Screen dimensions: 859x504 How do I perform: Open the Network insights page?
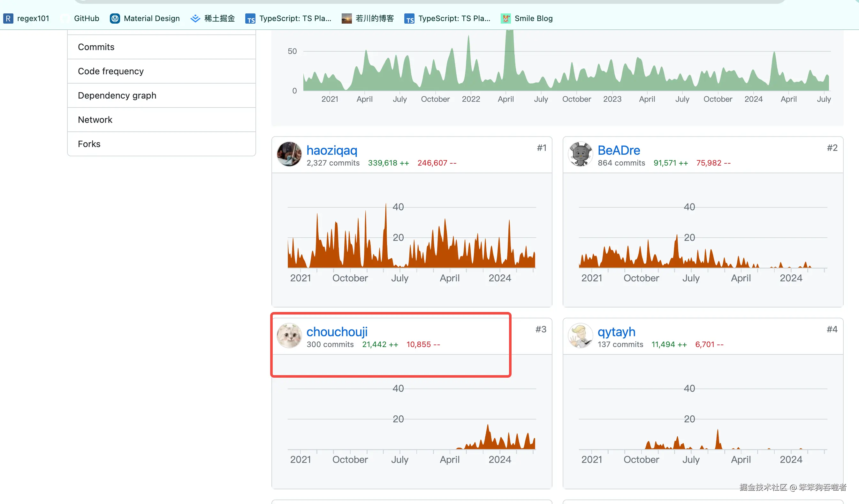(95, 120)
